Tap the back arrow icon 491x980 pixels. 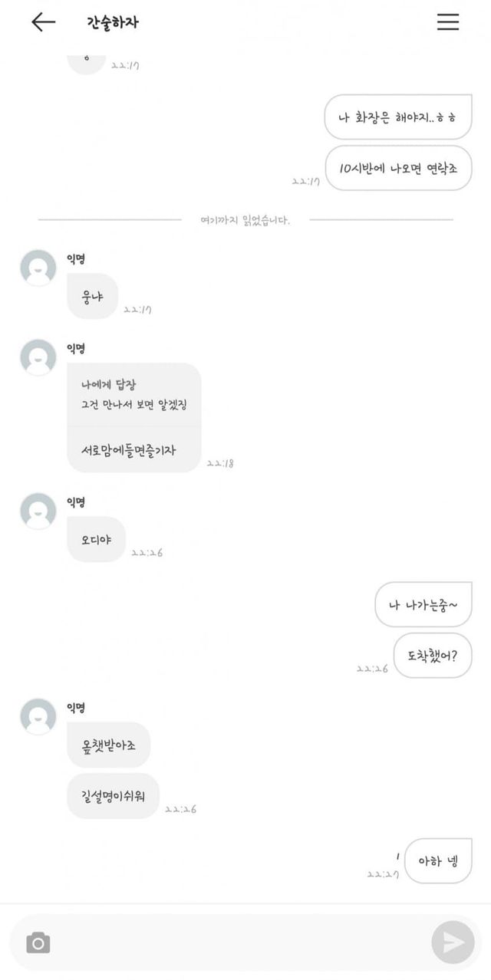tap(43, 22)
